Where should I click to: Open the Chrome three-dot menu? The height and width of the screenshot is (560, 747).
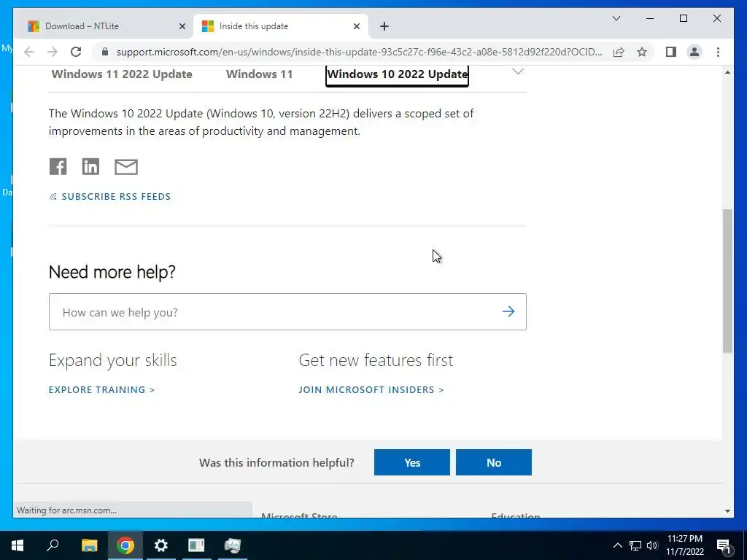click(718, 52)
